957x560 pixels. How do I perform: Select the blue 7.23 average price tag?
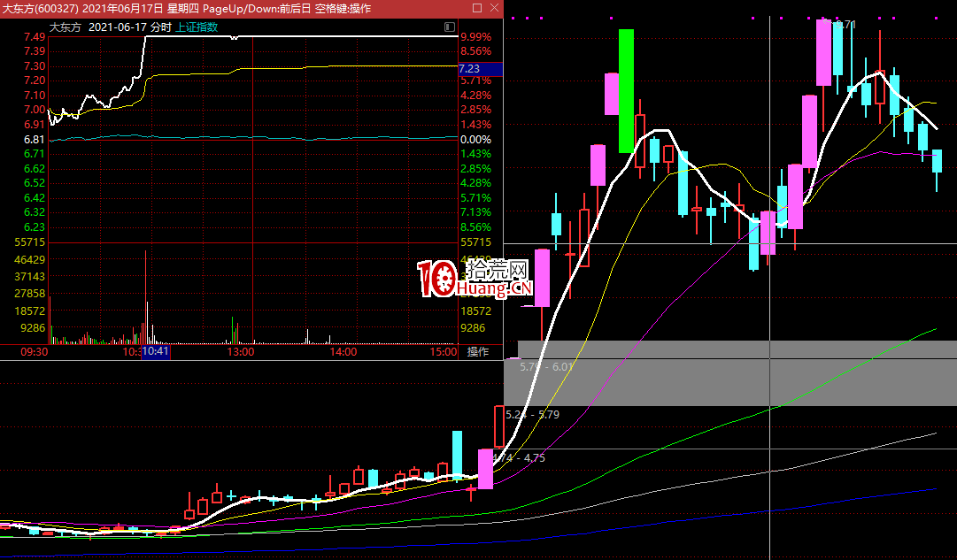click(481, 69)
